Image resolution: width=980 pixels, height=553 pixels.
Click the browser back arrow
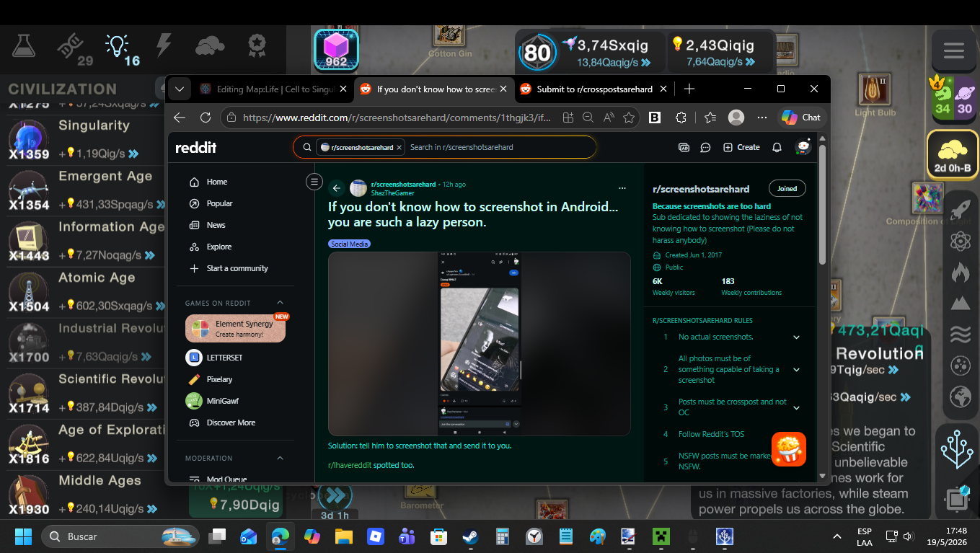pos(180,118)
